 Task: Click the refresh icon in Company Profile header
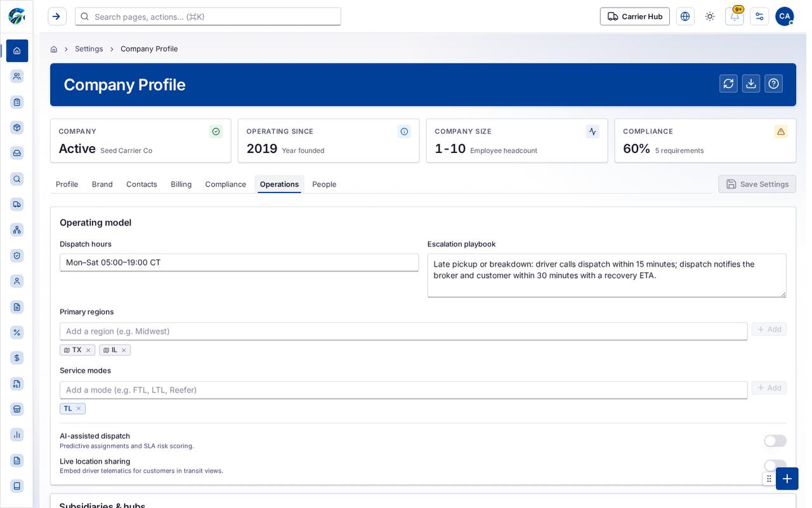[x=728, y=84]
